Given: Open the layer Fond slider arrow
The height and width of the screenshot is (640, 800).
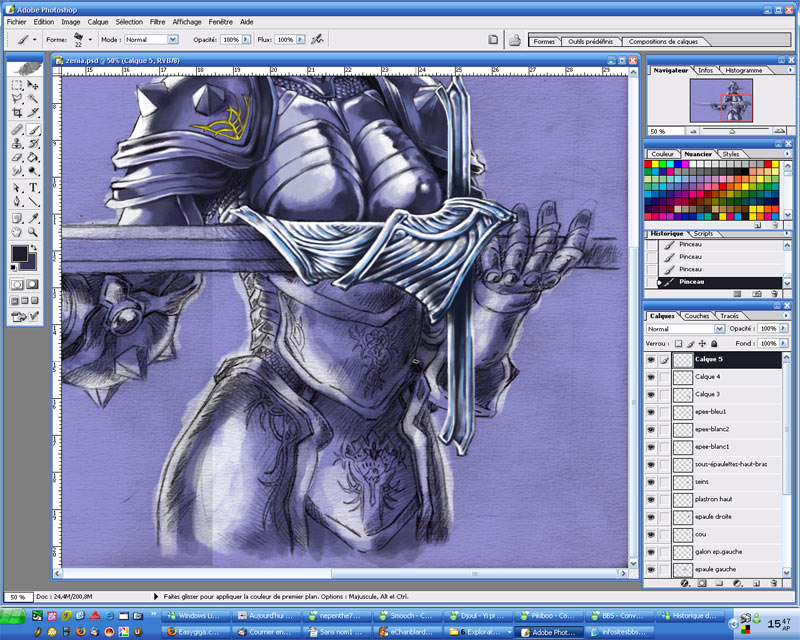Looking at the screenshot, I should (x=783, y=343).
